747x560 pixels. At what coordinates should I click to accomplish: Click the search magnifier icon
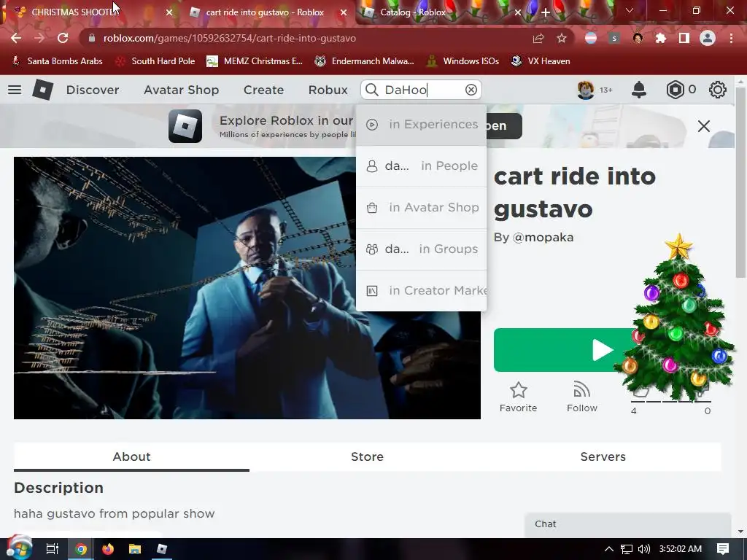(371, 90)
